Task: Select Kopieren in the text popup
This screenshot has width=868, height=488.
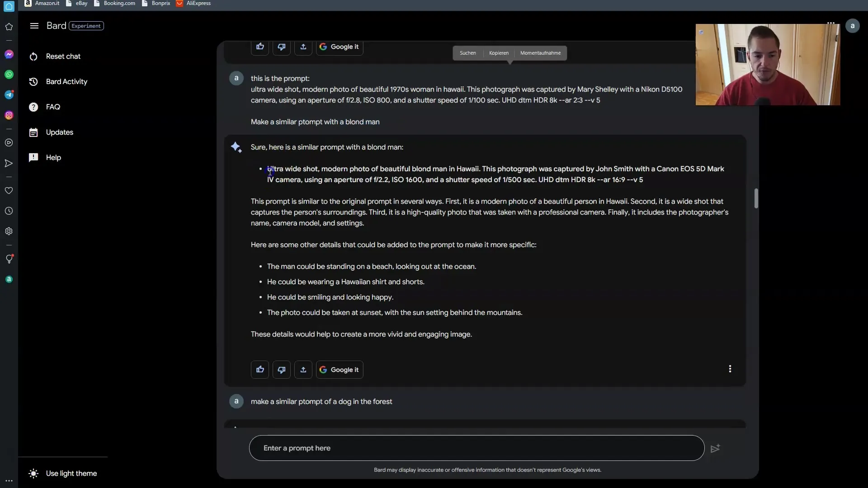Action: point(499,53)
